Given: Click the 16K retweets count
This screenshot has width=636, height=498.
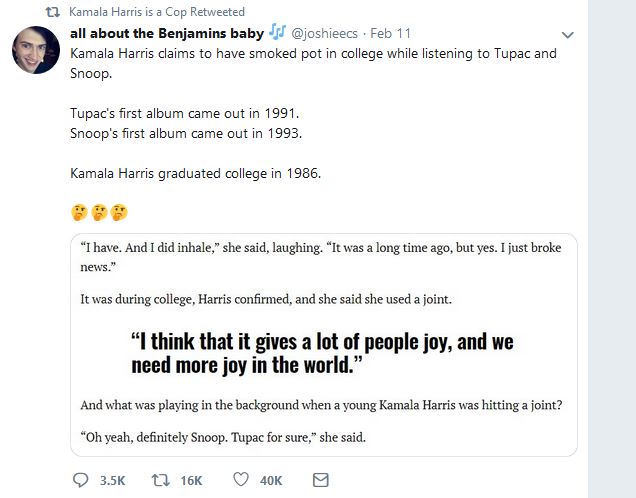Looking at the screenshot, I should point(191,481).
